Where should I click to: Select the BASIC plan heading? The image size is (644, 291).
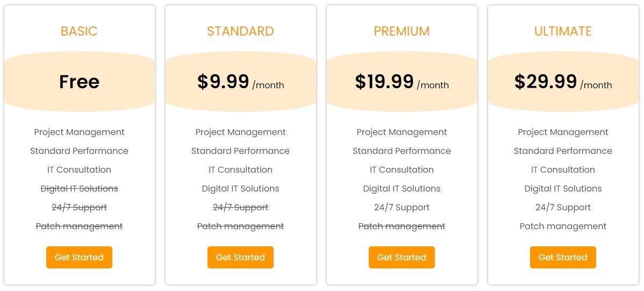(x=79, y=31)
